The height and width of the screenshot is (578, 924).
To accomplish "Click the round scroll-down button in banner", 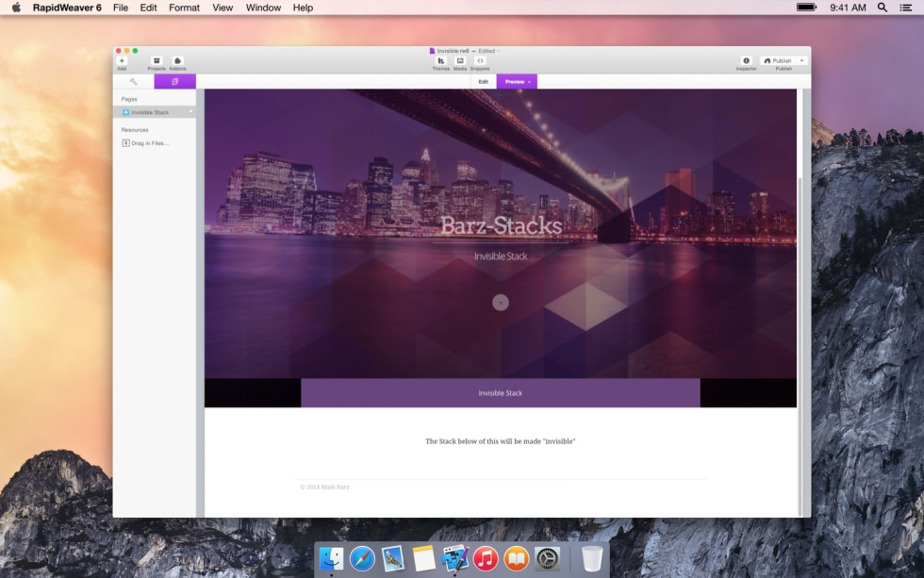I will pos(501,303).
